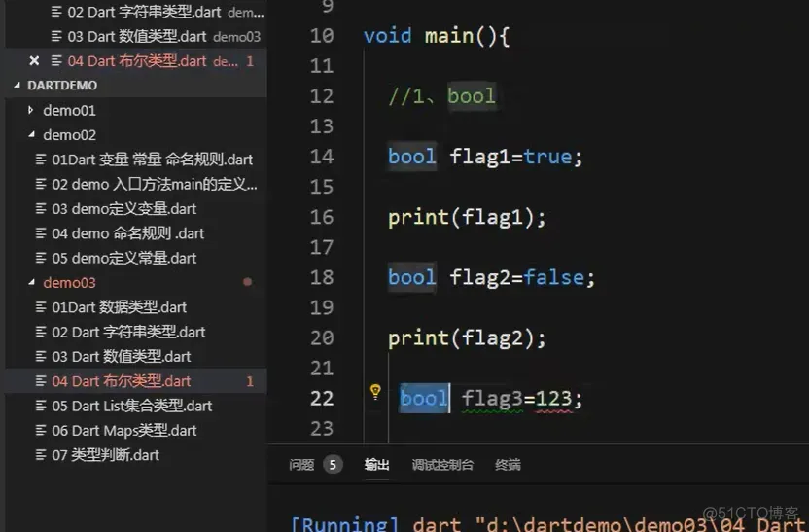This screenshot has width=809, height=532.
Task: Open 02 demo 入口方法main的定义 file
Action: 136,184
